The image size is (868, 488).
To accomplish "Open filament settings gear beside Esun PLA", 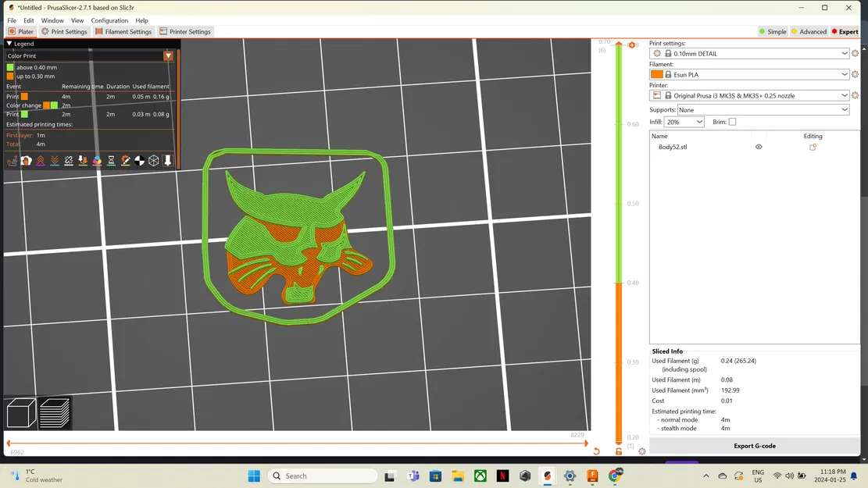I will pyautogui.click(x=855, y=74).
